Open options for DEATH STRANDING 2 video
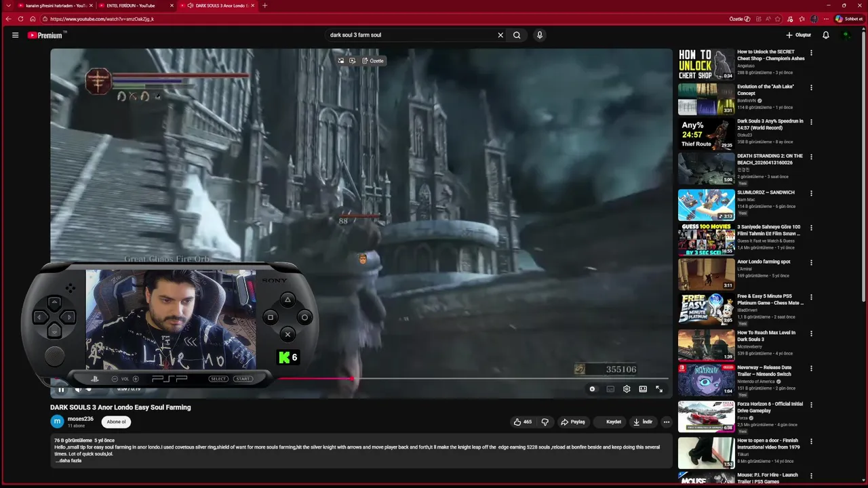 point(811,157)
